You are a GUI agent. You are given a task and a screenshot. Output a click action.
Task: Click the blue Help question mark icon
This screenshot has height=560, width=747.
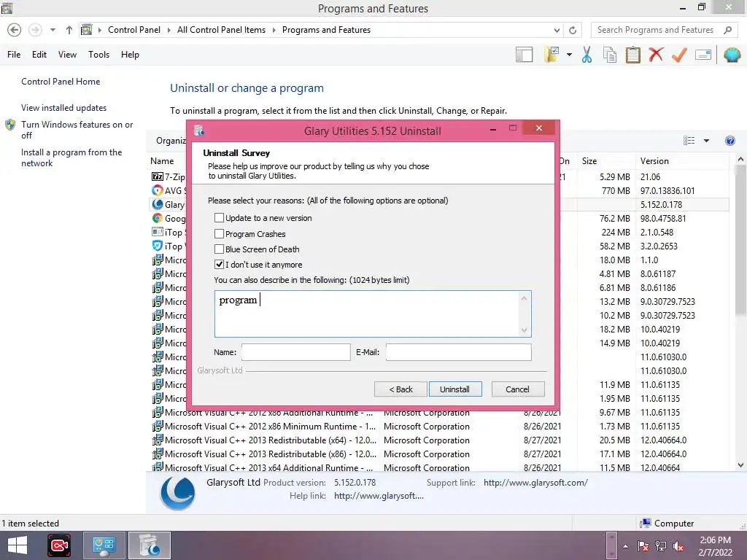pyautogui.click(x=729, y=141)
